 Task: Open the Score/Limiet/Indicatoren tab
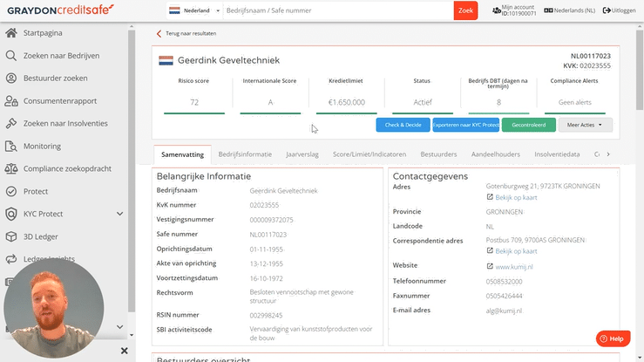point(369,154)
